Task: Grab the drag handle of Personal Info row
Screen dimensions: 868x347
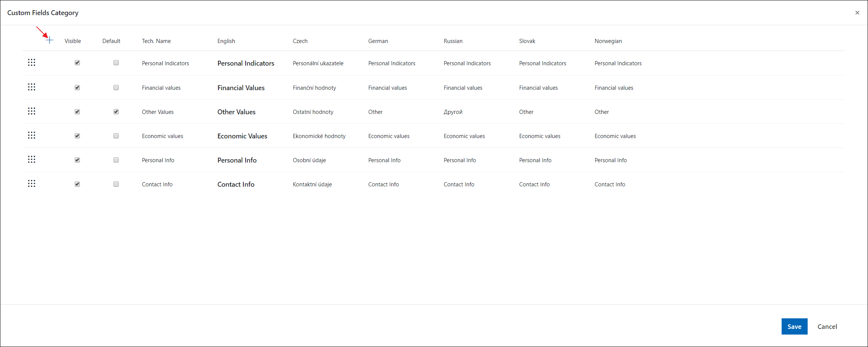Action: (x=32, y=160)
